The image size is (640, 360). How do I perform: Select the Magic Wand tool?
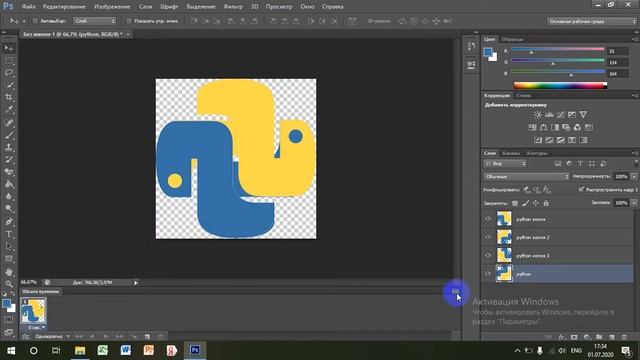(x=9, y=85)
